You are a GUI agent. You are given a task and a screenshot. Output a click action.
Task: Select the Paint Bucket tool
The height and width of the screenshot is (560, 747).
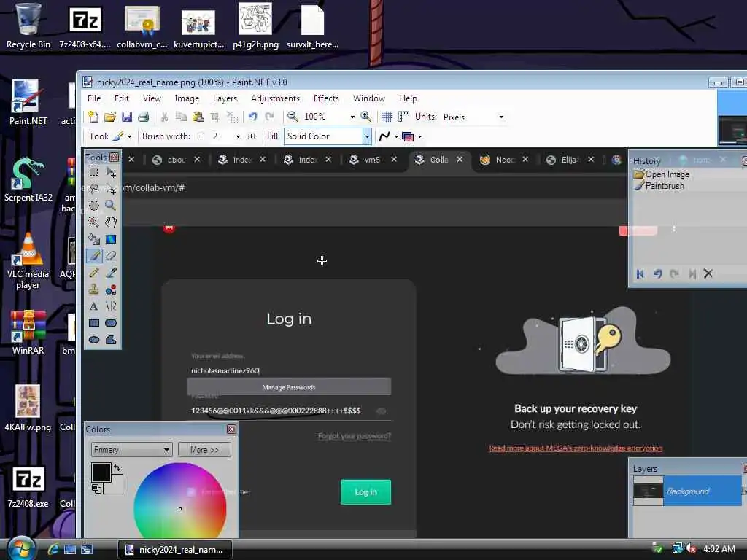click(94, 239)
